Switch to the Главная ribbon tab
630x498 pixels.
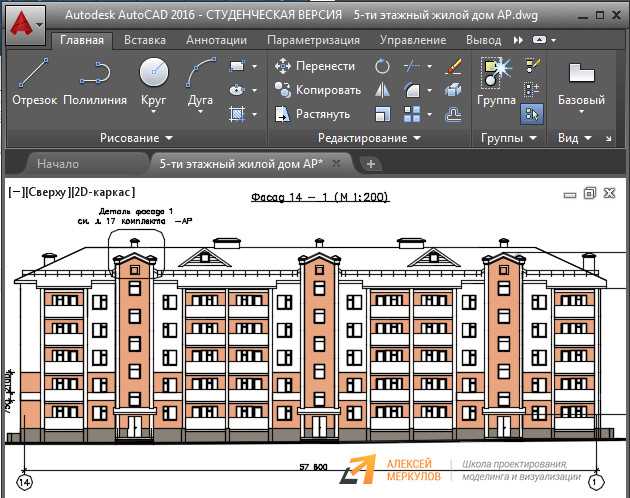tap(82, 40)
